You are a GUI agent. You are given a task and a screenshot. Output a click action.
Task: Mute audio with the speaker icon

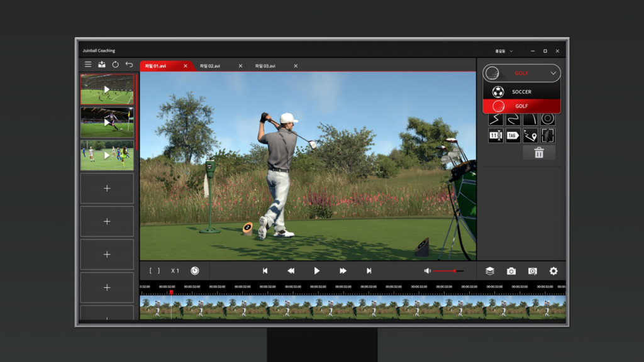coord(428,271)
